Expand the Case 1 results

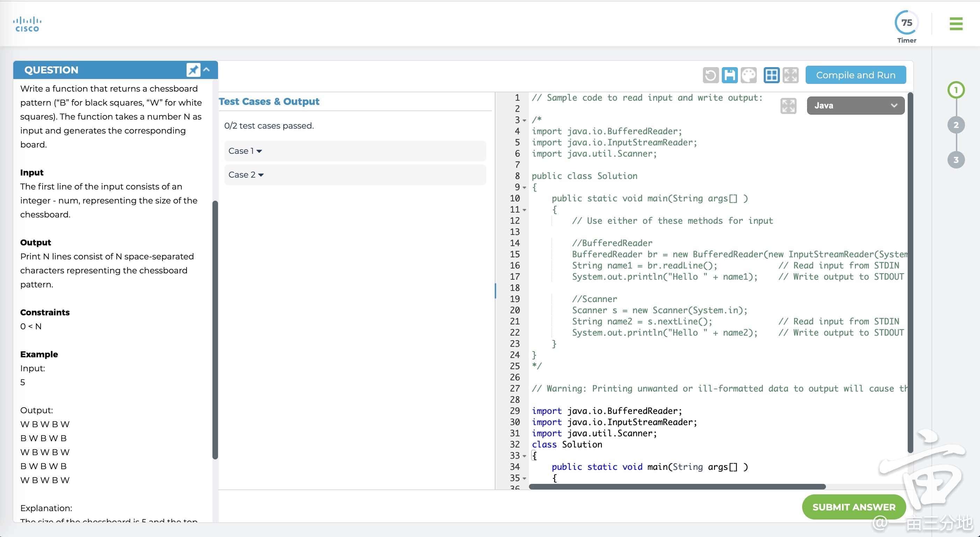pyautogui.click(x=245, y=151)
